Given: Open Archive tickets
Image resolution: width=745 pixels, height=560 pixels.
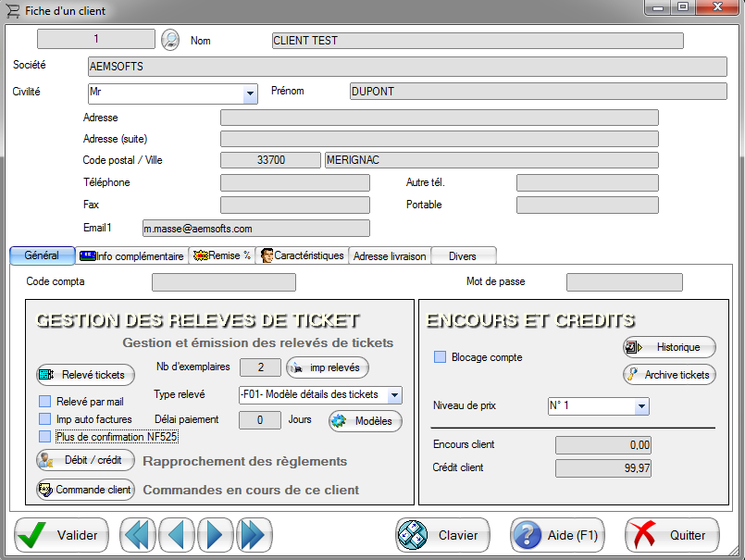Looking at the screenshot, I should 669,375.
